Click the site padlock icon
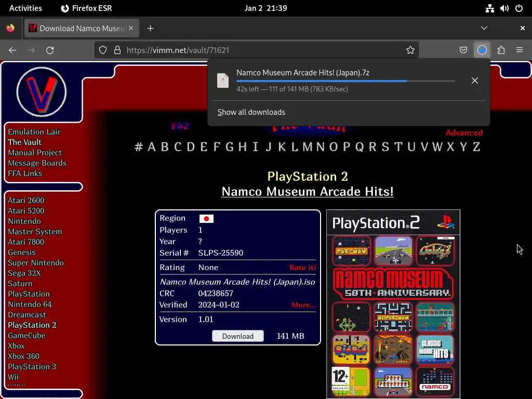532x399 pixels. (x=117, y=50)
